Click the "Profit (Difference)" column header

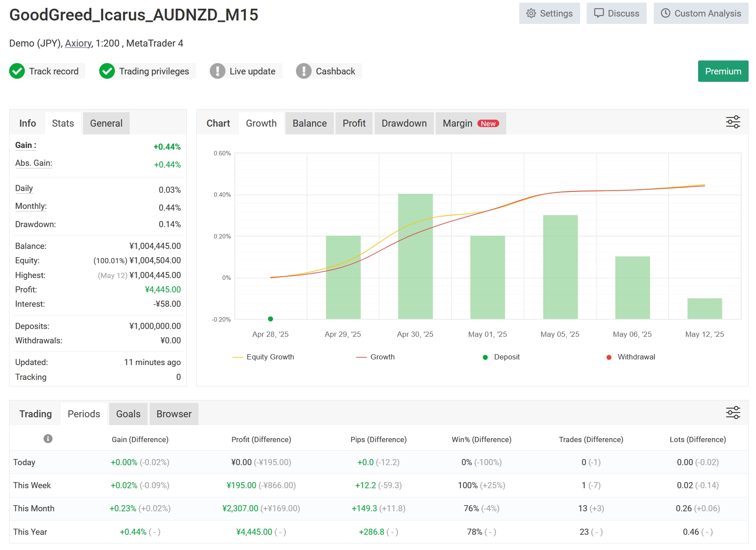coord(261,439)
